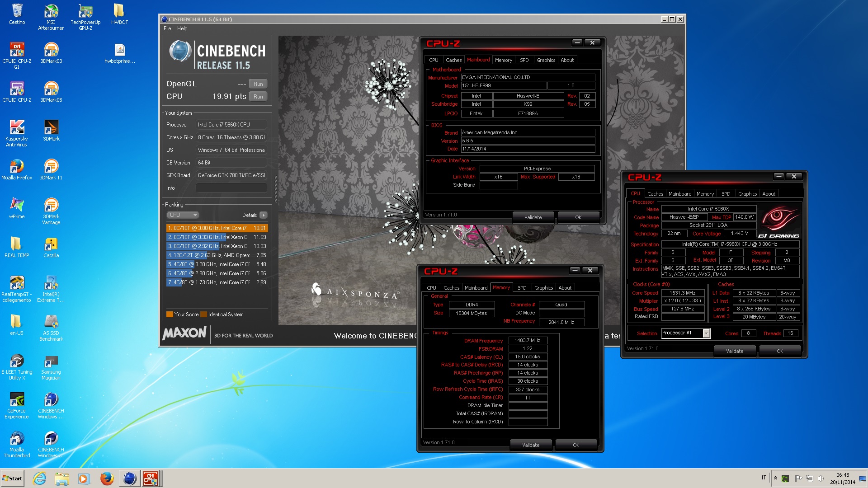Viewport: 868px width, 488px height.
Task: Click OK in Memory CPU-Z window
Action: coord(576,445)
